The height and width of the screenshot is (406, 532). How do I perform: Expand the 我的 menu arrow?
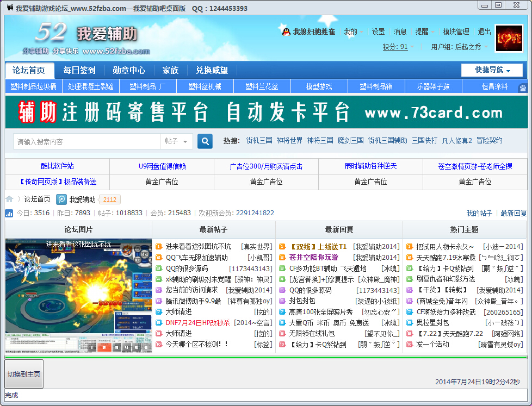pos(361,32)
